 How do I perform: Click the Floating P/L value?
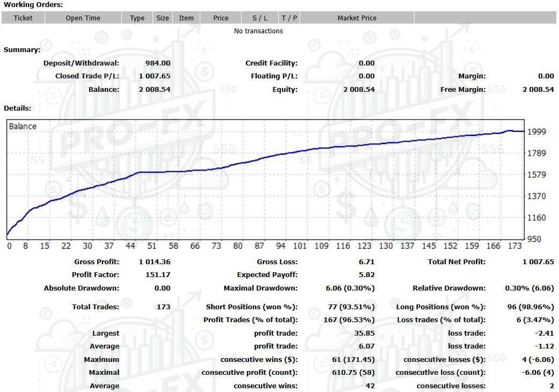click(x=366, y=76)
